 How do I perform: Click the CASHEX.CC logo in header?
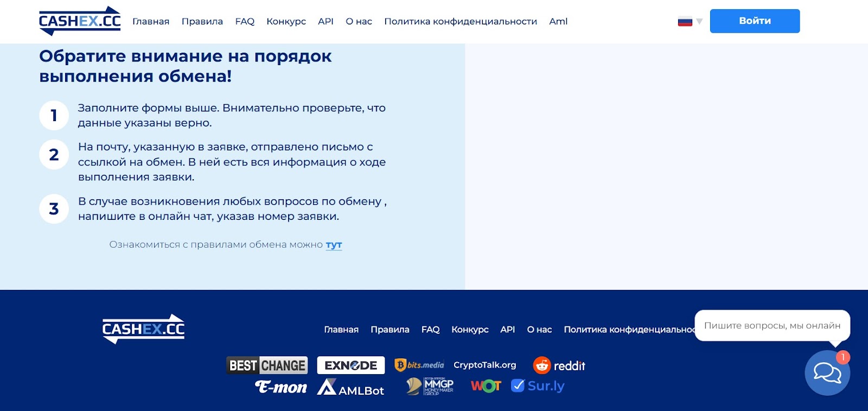[x=80, y=21]
